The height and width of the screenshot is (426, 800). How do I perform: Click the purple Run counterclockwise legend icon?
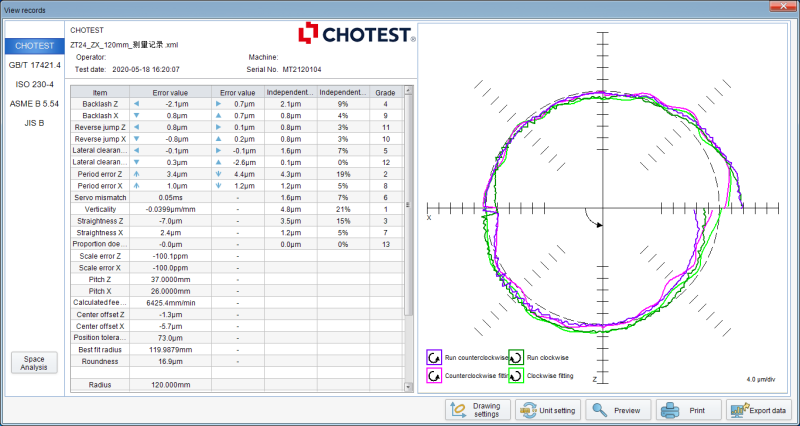[x=435, y=357]
